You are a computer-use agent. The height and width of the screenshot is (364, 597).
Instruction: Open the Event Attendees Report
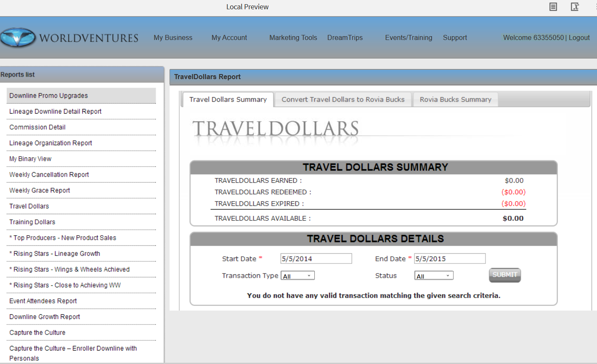point(81,301)
